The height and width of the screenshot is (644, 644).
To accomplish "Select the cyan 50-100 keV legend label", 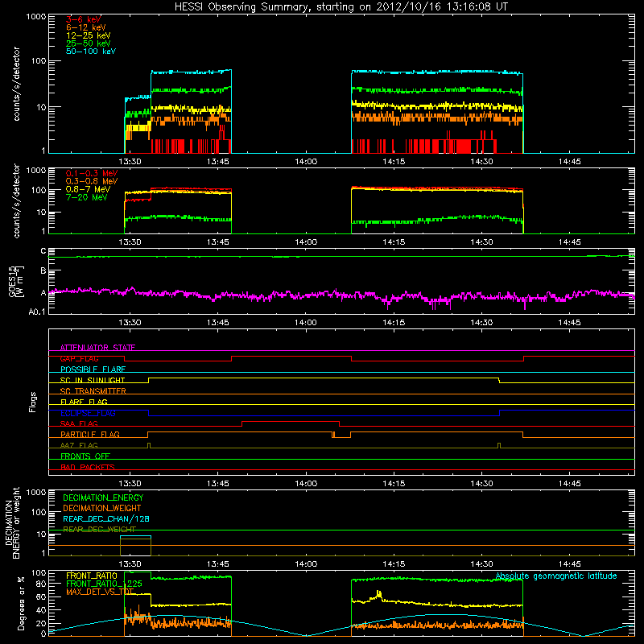I will coord(91,52).
